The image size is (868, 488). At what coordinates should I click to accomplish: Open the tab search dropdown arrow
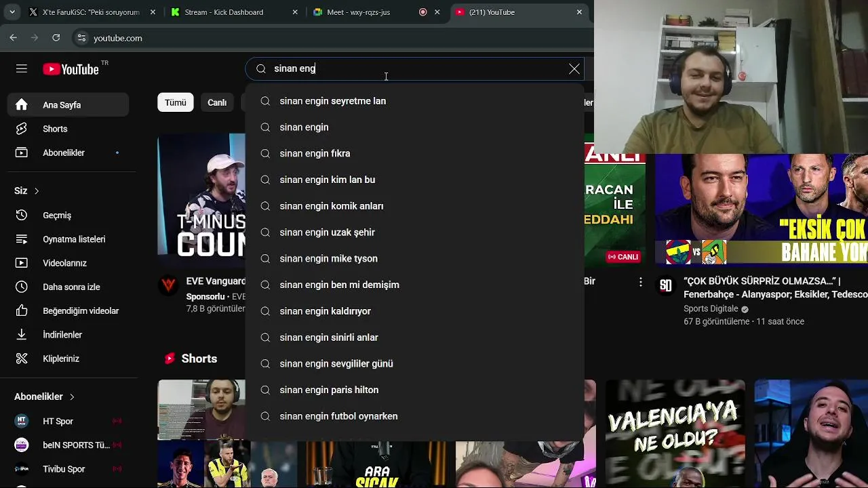(x=12, y=12)
